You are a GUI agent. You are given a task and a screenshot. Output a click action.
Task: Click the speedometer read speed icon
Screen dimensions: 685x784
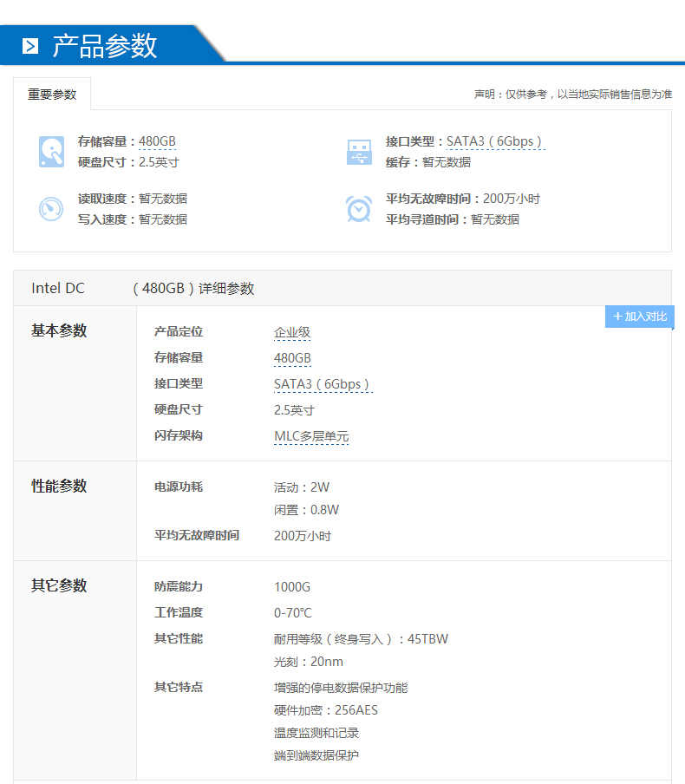tap(51, 208)
